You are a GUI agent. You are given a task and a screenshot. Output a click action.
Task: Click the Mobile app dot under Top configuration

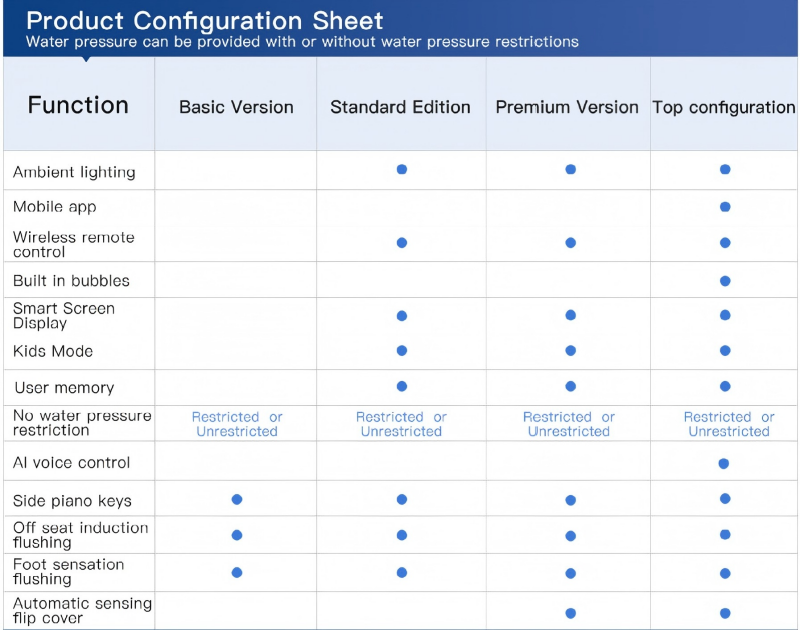[725, 207]
